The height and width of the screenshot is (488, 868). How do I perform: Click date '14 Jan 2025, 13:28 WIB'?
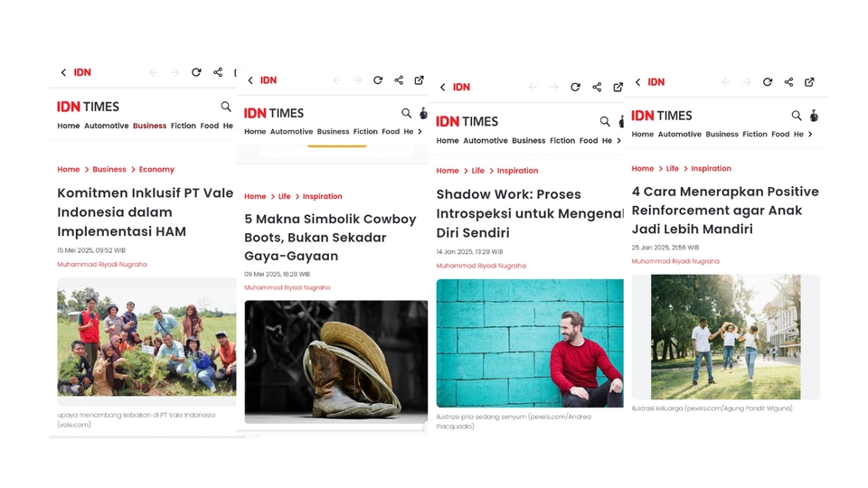pyautogui.click(x=469, y=252)
